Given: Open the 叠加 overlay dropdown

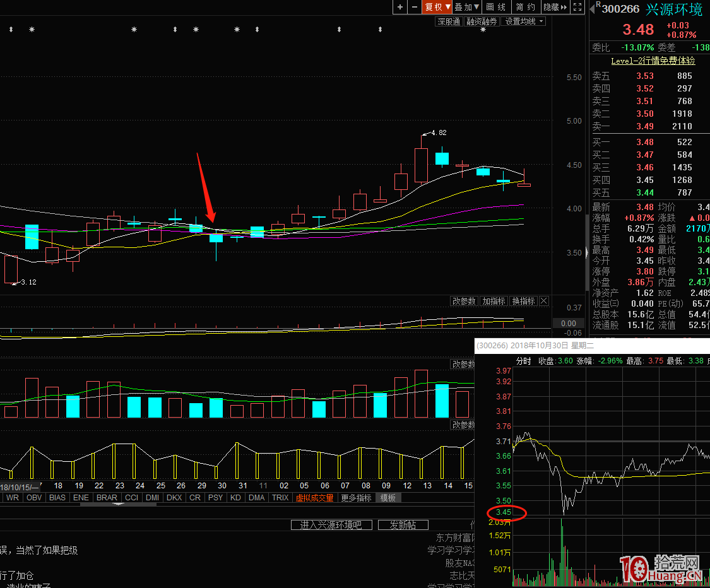Looking at the screenshot, I should click(x=468, y=7).
